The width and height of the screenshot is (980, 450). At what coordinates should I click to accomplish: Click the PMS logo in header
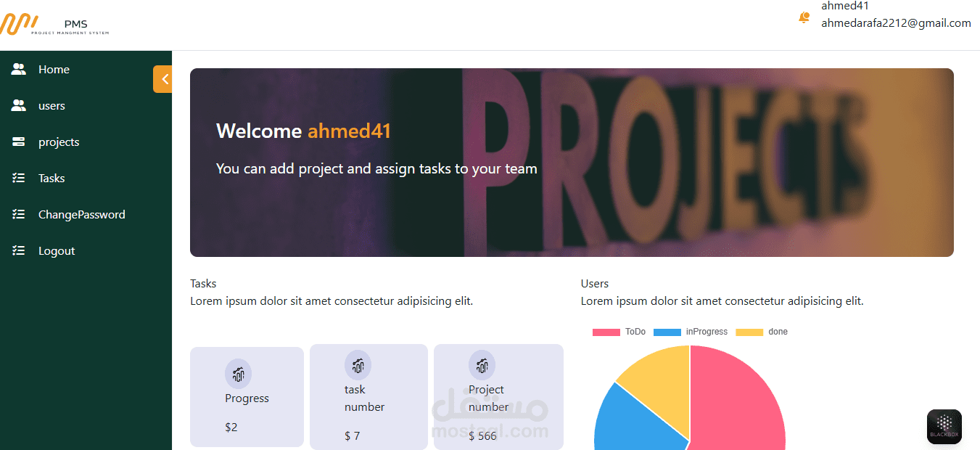point(54,25)
